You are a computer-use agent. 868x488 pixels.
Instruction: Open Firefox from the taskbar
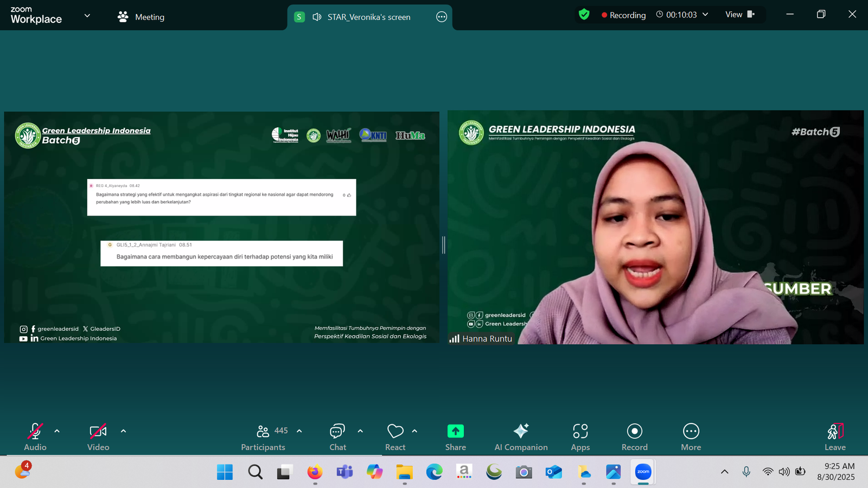coord(315,472)
